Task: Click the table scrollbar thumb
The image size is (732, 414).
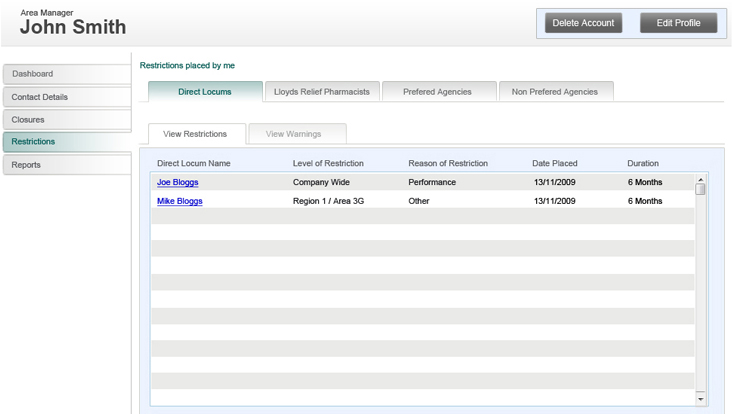Action: [x=700, y=189]
